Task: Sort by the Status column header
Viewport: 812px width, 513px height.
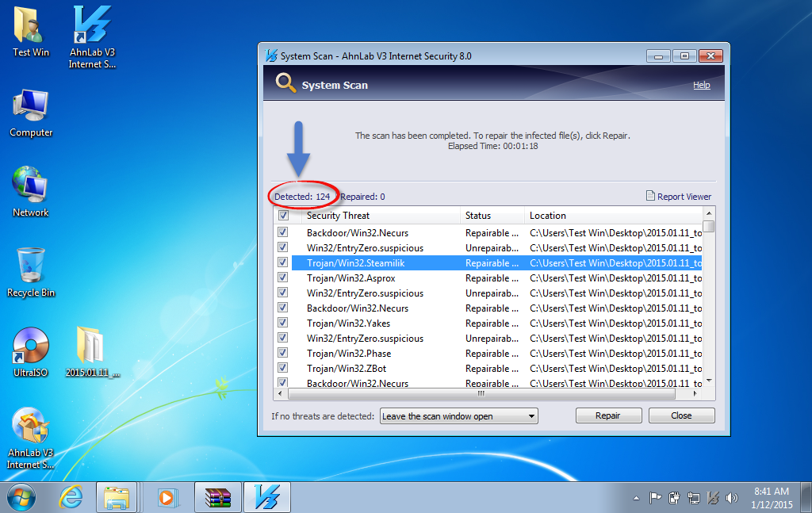Action: click(492, 216)
